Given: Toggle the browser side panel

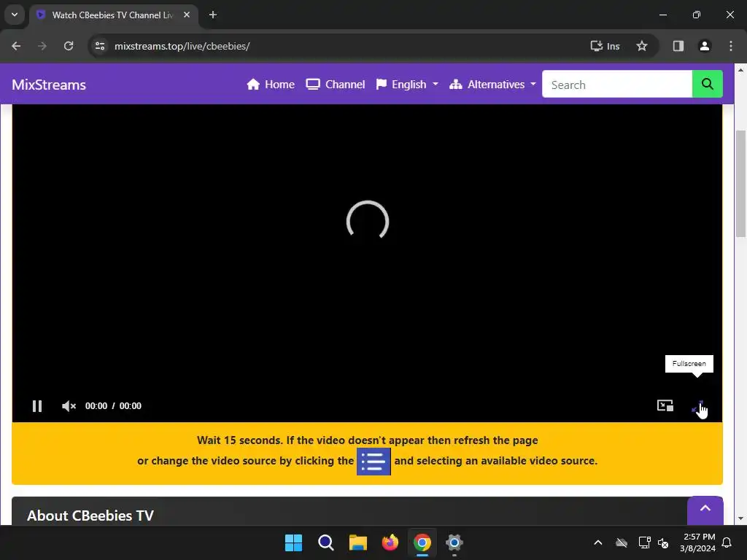Looking at the screenshot, I should pos(678,46).
